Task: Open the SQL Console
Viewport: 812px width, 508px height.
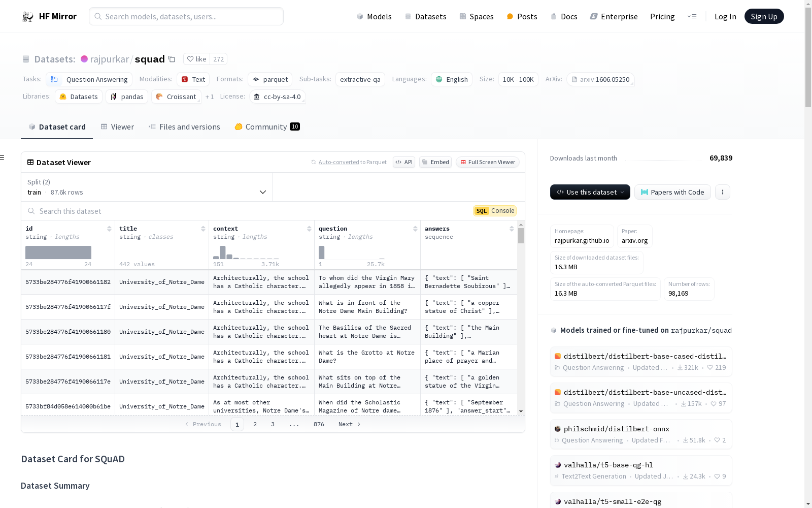Action: (494, 211)
